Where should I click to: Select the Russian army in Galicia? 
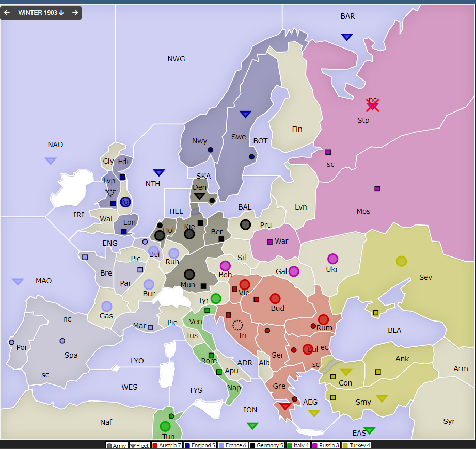click(x=294, y=271)
